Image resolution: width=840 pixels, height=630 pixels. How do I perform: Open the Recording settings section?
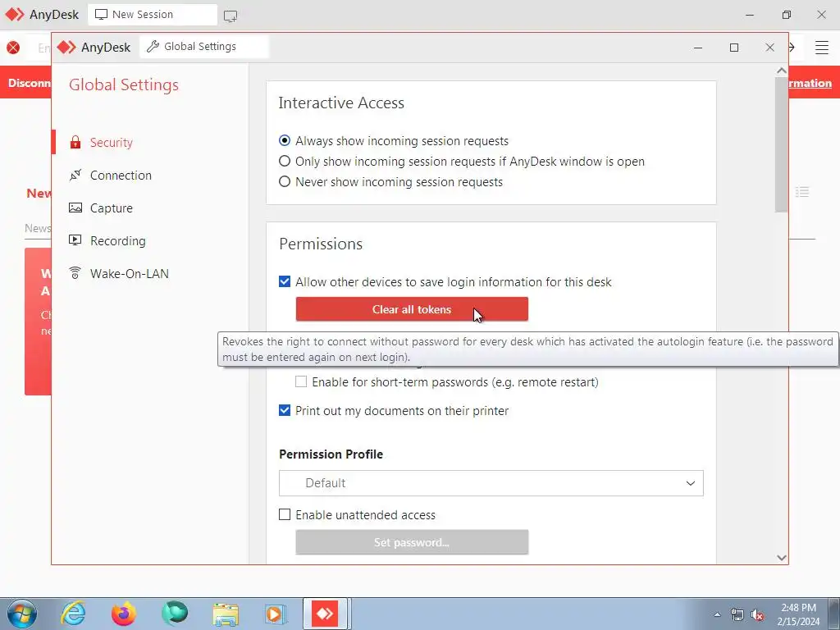pyautogui.click(x=117, y=240)
